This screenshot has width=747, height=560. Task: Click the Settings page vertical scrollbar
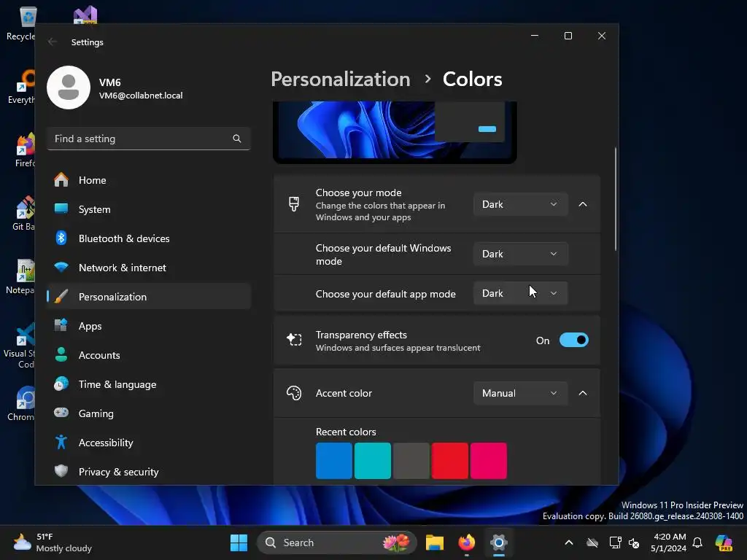point(616,199)
